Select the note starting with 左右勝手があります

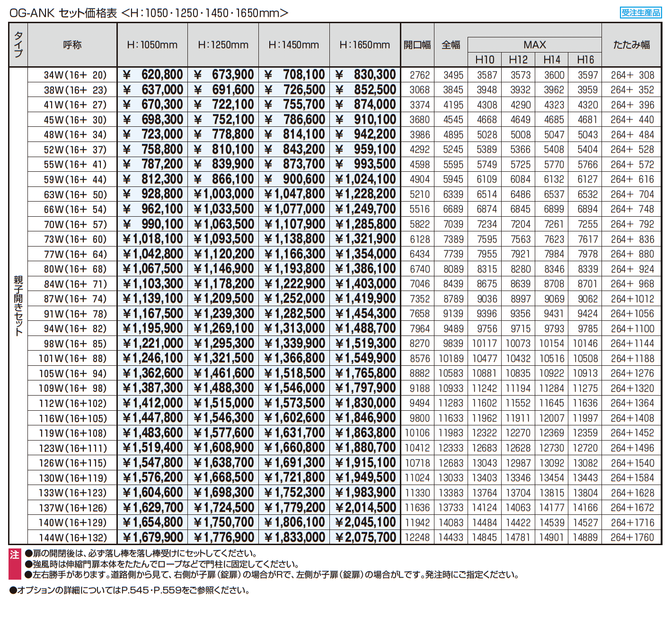(272, 574)
